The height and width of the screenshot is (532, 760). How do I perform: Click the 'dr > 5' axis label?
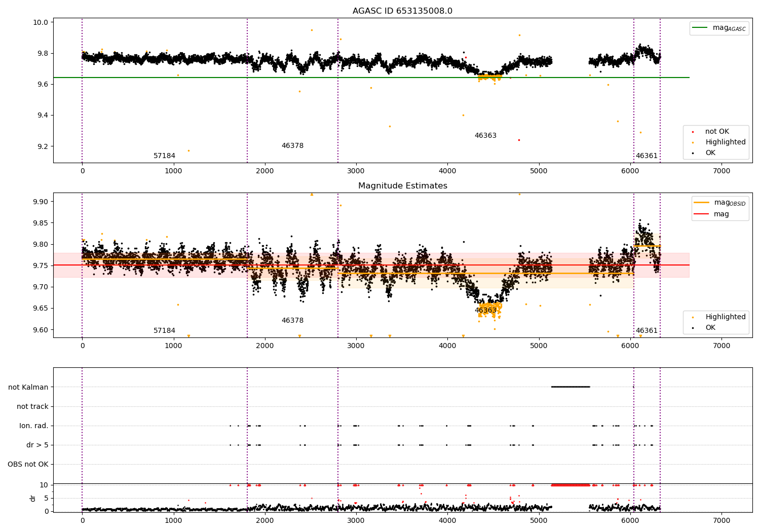point(37,445)
